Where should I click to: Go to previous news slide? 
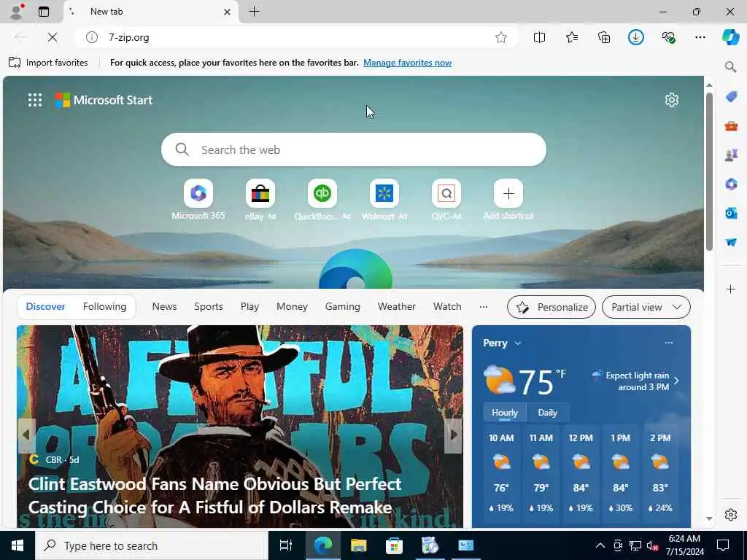point(26,435)
